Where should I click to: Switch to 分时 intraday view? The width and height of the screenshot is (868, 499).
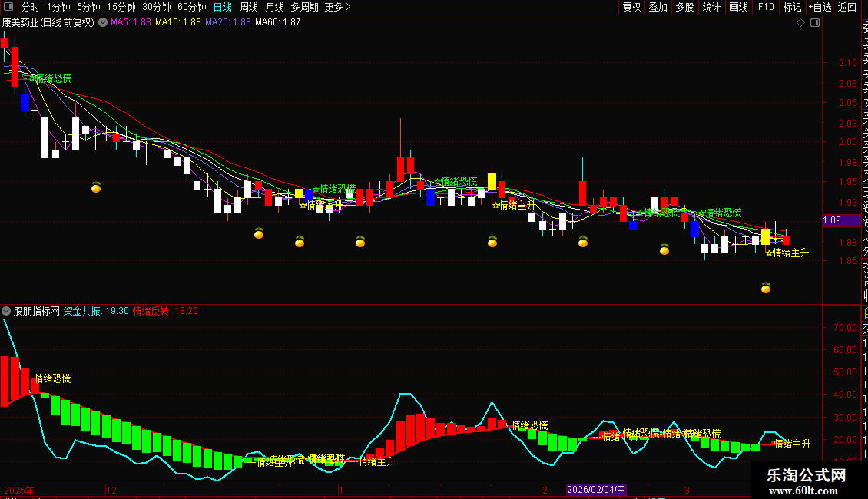coord(31,7)
